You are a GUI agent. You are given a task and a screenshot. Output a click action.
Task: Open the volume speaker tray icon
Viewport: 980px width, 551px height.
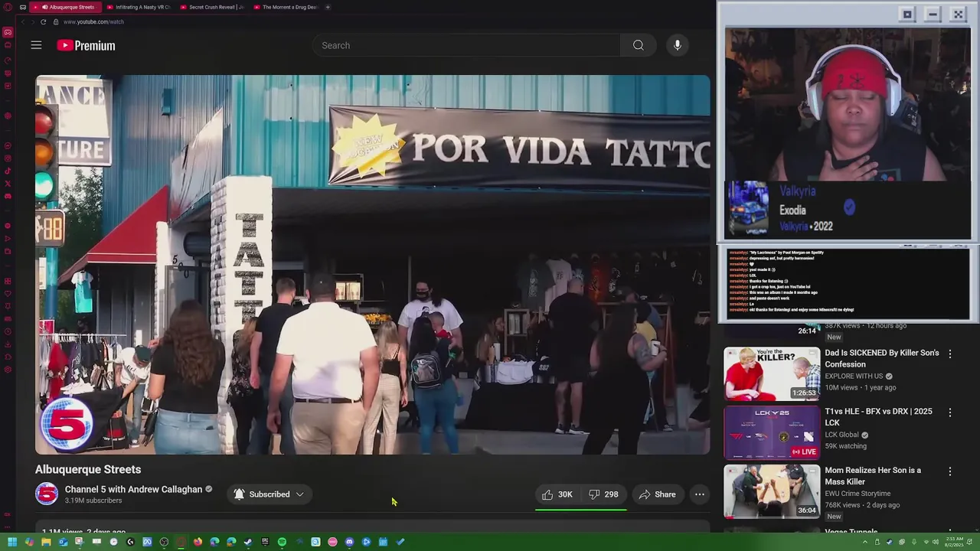coord(936,542)
